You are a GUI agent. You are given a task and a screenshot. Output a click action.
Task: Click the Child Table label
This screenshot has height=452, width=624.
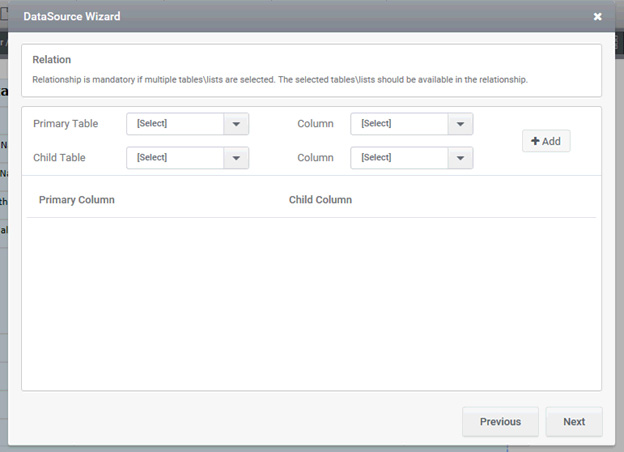click(x=59, y=158)
